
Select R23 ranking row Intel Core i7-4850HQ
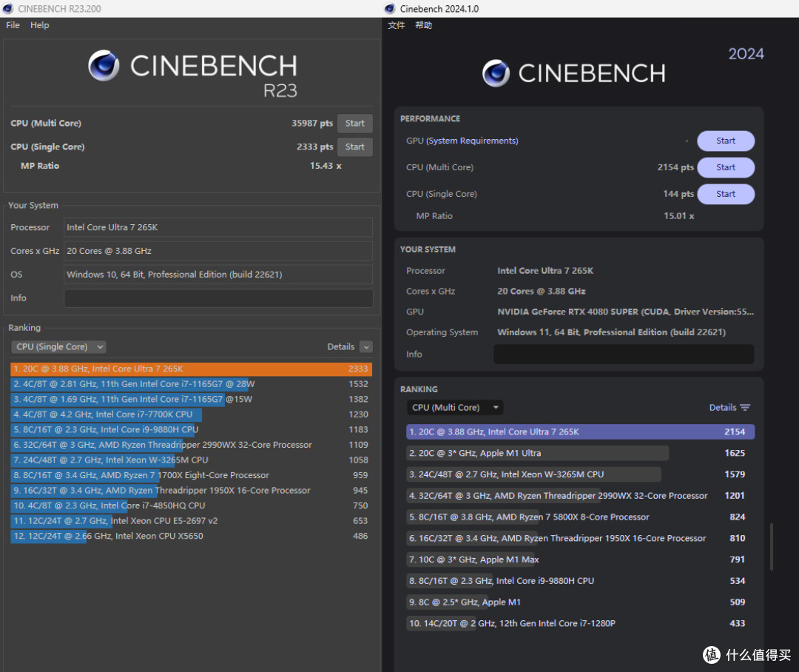coord(191,505)
